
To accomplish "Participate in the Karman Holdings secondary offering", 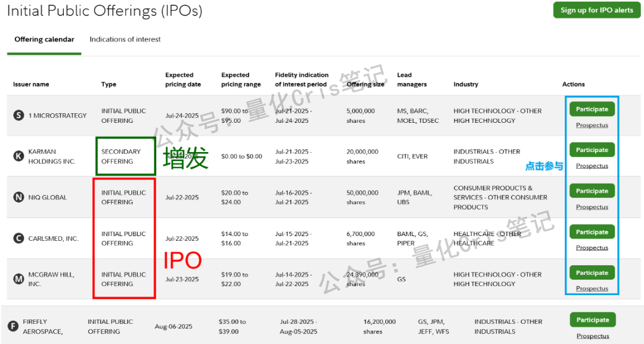I will coord(592,150).
